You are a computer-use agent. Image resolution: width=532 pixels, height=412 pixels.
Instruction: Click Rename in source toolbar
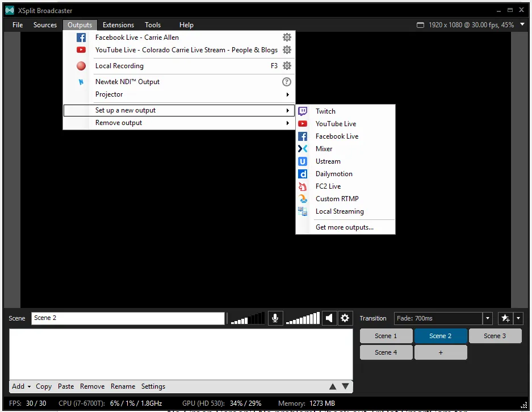[x=123, y=386]
